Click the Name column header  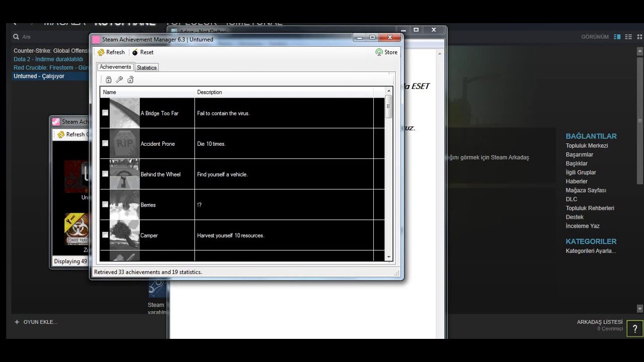[147, 92]
